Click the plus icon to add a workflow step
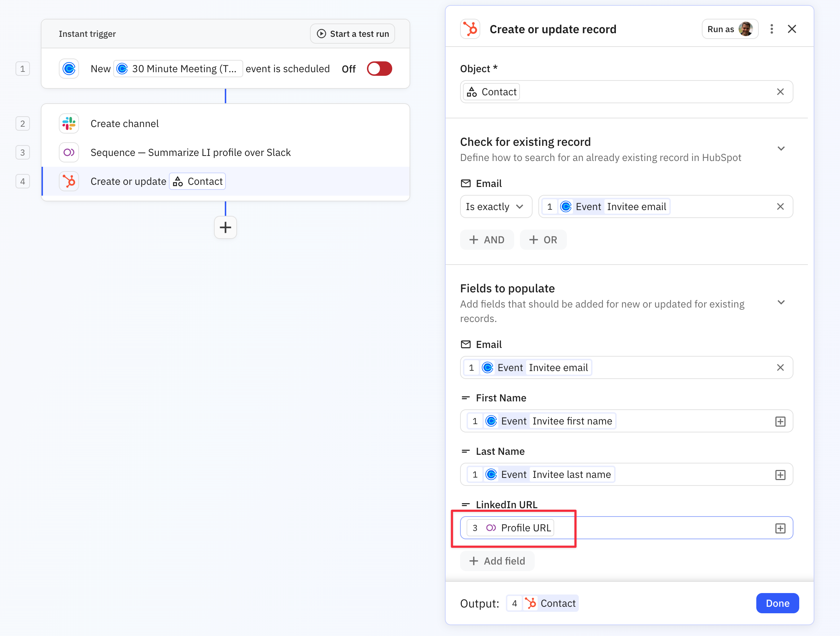This screenshot has width=840, height=636. [x=225, y=227]
